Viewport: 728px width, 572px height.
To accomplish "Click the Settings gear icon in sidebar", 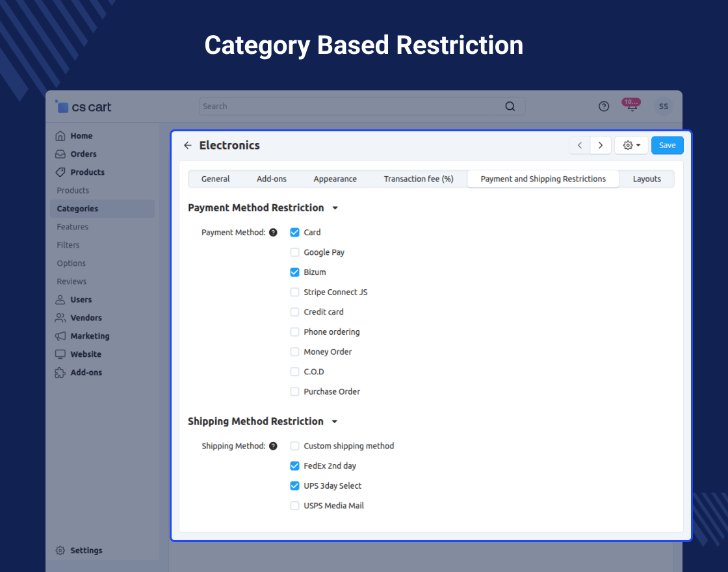I will pos(60,551).
